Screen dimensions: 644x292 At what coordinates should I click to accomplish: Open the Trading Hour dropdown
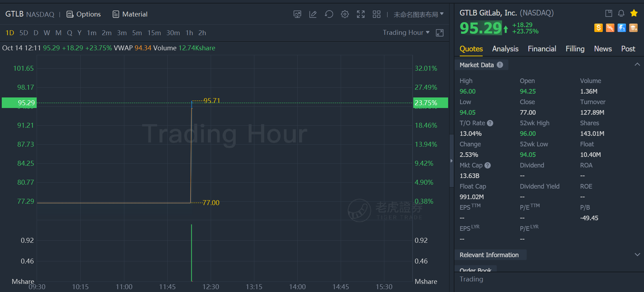406,32
